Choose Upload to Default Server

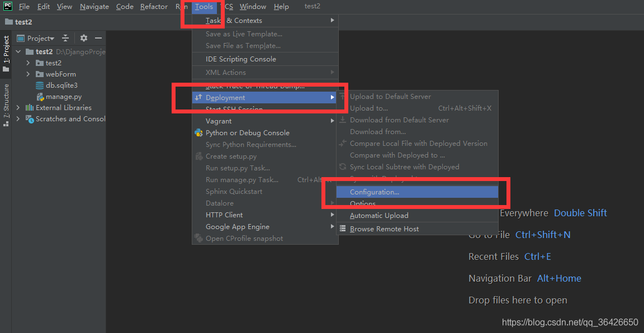click(417, 97)
